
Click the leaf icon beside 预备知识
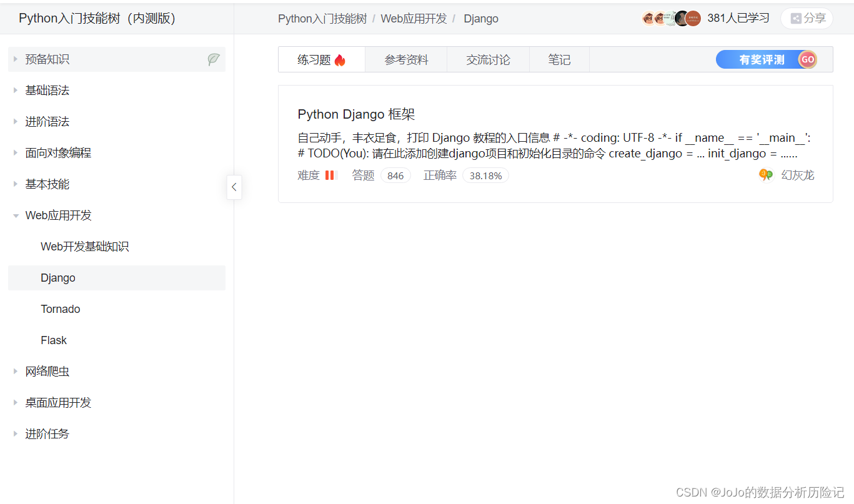tap(214, 59)
